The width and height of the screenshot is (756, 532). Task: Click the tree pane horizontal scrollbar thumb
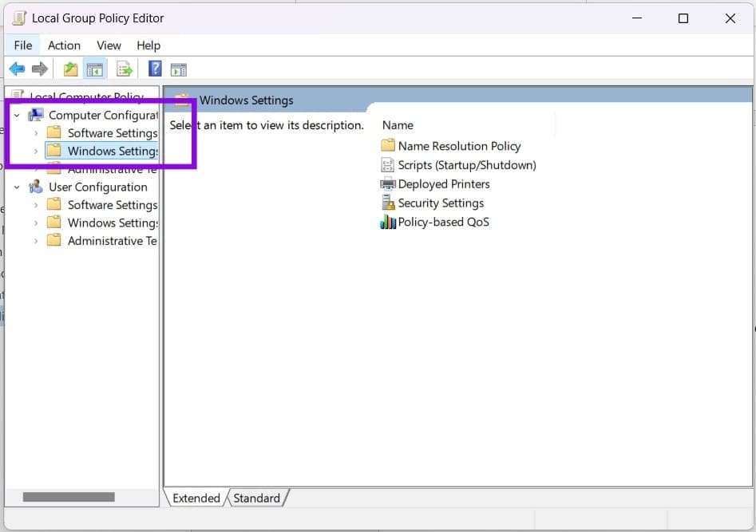[x=69, y=497]
